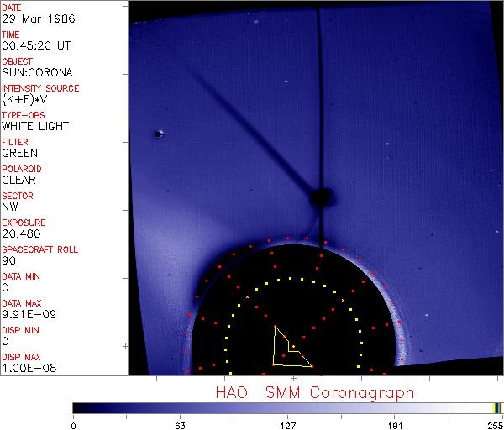Select the WHITE LIGHT observation type
The image size is (504, 430).
point(35,126)
